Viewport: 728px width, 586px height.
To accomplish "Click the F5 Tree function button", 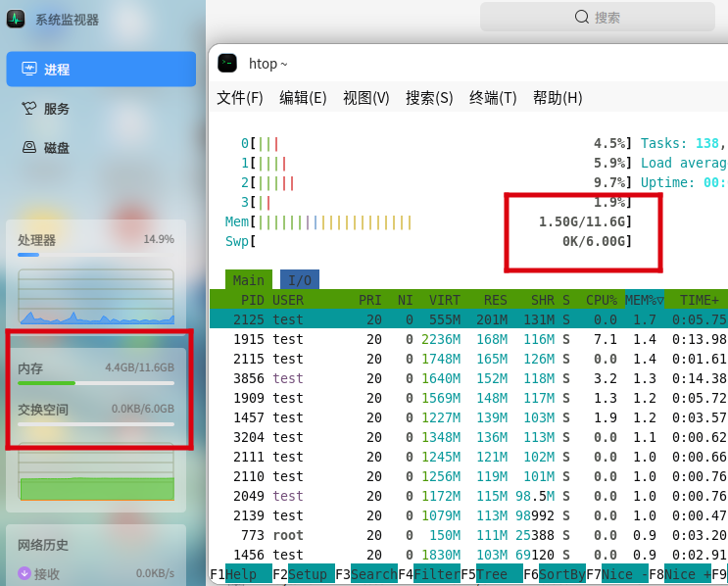I will click(x=492, y=574).
